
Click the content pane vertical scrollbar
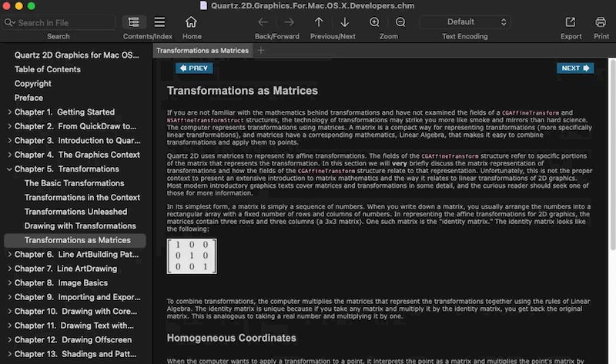[x=612, y=155]
